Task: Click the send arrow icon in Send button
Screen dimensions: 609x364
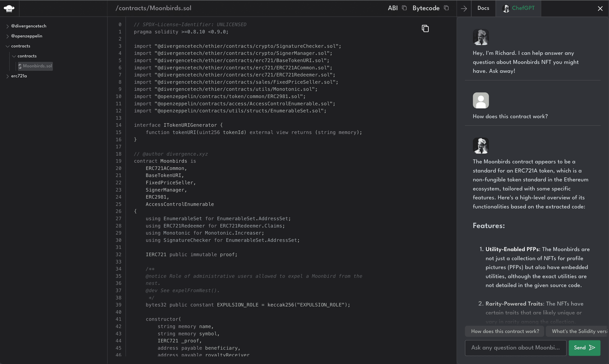Action: [x=592, y=347]
